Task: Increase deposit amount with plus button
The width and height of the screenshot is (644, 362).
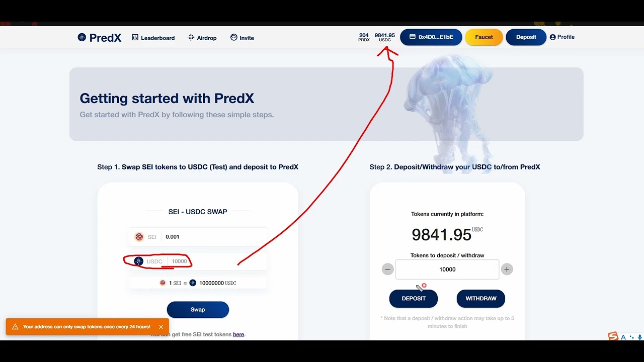Action: tap(507, 269)
